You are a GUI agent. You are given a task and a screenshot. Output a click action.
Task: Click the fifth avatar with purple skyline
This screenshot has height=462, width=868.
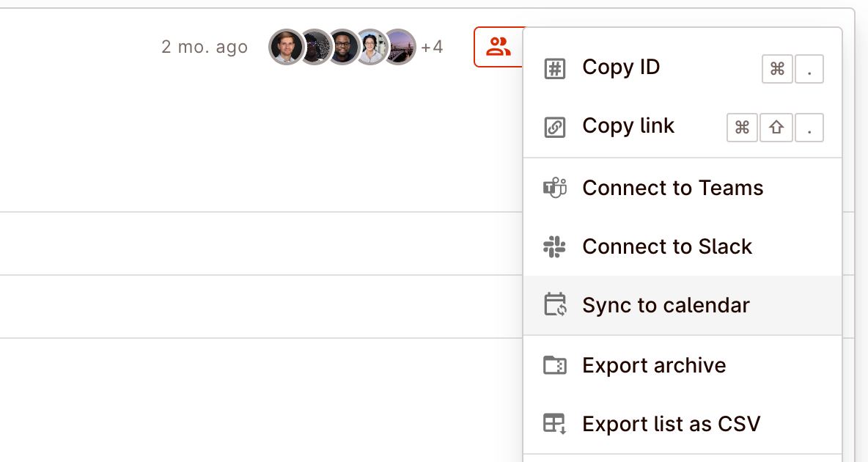tap(400, 47)
